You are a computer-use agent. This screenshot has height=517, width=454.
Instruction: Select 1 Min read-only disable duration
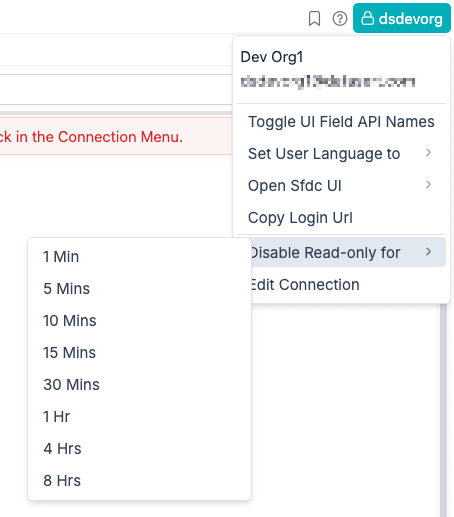(139, 257)
